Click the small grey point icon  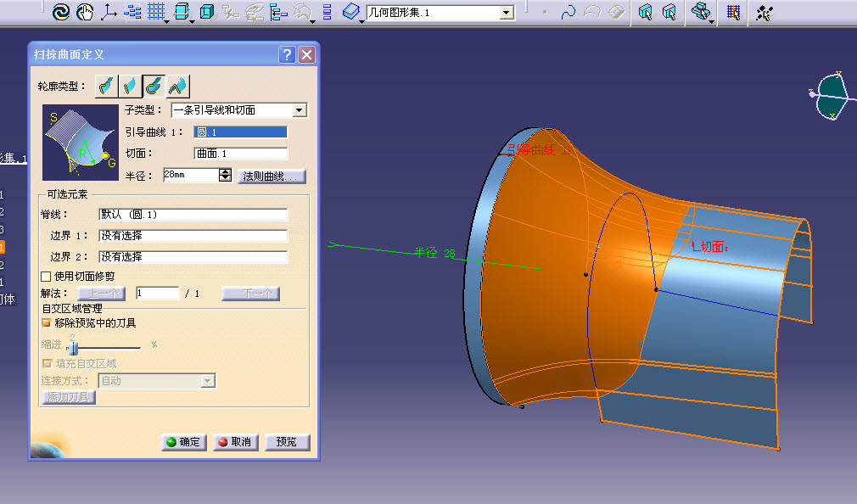pos(545,12)
